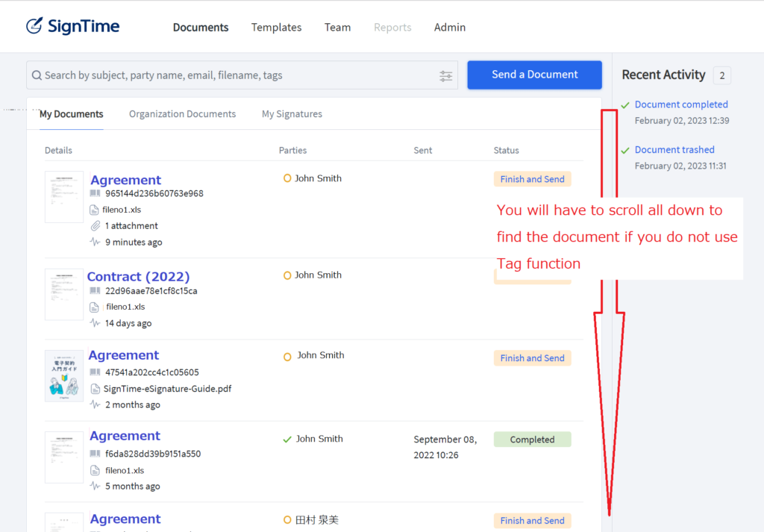The image size is (764, 532).
Task: Open search filter options icon
Action: coord(446,75)
